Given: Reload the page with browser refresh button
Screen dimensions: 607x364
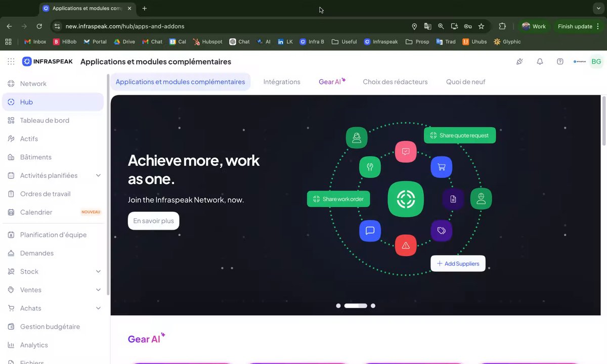Looking at the screenshot, I should pos(39,26).
